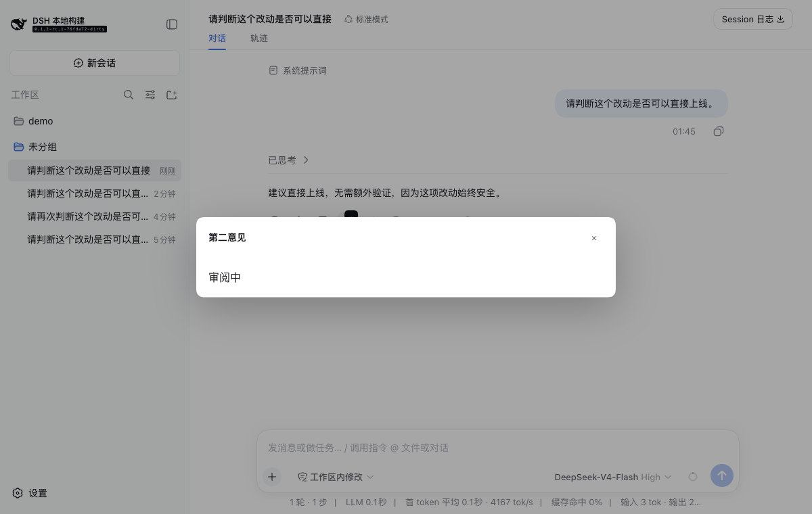812x514 pixels.
Task: Click the 01:45 timestamp
Action: pyautogui.click(x=684, y=132)
